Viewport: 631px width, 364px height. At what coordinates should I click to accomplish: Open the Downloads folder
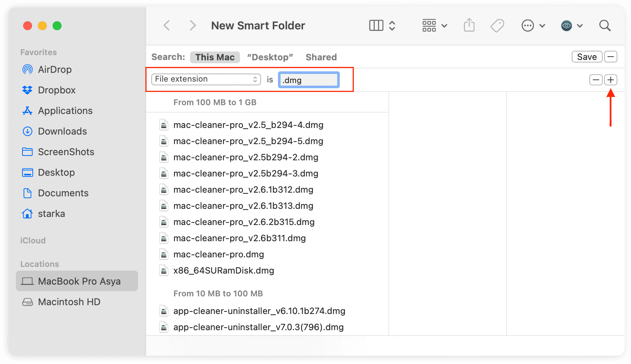(62, 131)
